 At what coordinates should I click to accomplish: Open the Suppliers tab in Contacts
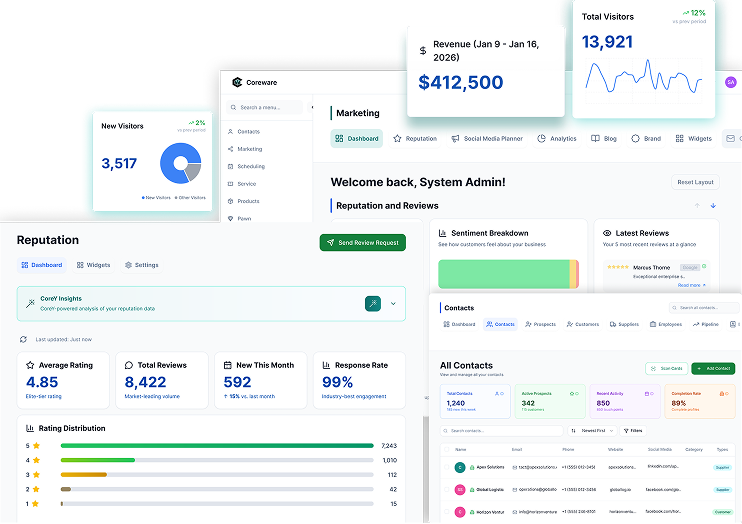pyautogui.click(x=624, y=324)
